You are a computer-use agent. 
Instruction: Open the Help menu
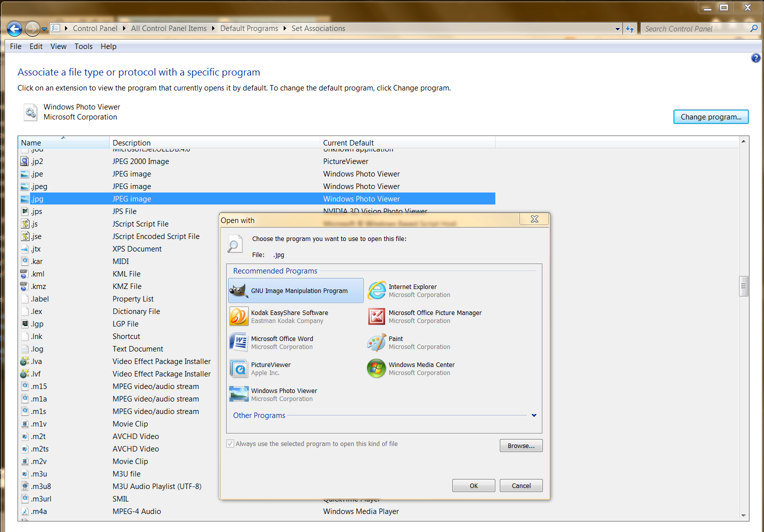point(109,46)
